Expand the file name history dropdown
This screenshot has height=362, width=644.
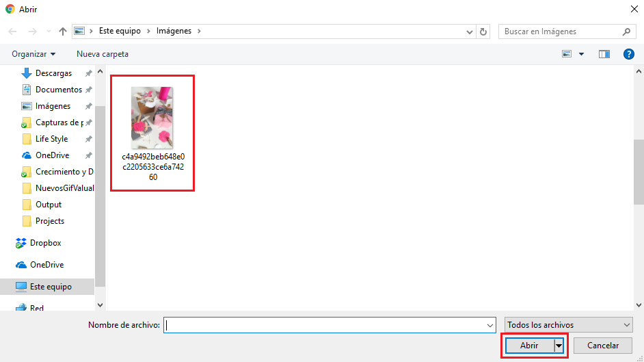[x=489, y=325]
